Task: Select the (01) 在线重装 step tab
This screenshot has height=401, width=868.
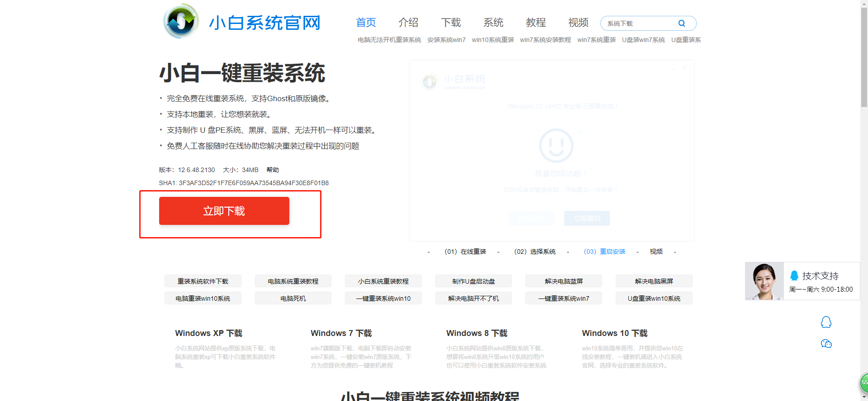Action: pyautogui.click(x=466, y=252)
